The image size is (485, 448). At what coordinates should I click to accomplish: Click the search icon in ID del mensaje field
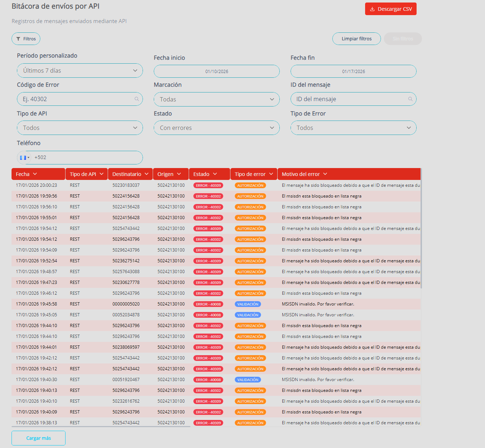click(x=410, y=99)
